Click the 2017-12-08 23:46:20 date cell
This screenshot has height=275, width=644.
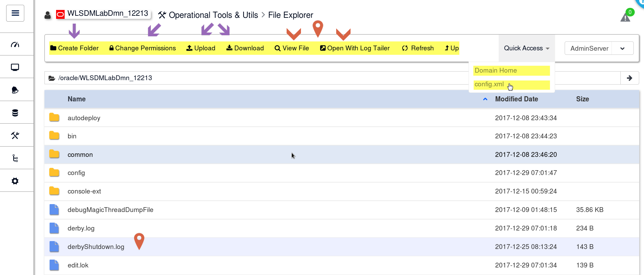pyautogui.click(x=526, y=155)
